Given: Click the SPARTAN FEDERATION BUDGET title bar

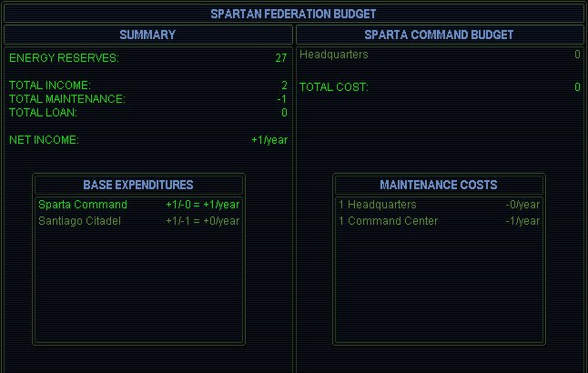Looking at the screenshot, I should coord(293,14).
